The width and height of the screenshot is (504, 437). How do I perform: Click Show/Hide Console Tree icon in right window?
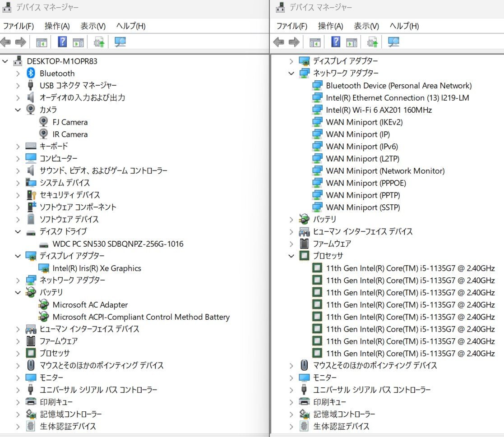point(315,42)
